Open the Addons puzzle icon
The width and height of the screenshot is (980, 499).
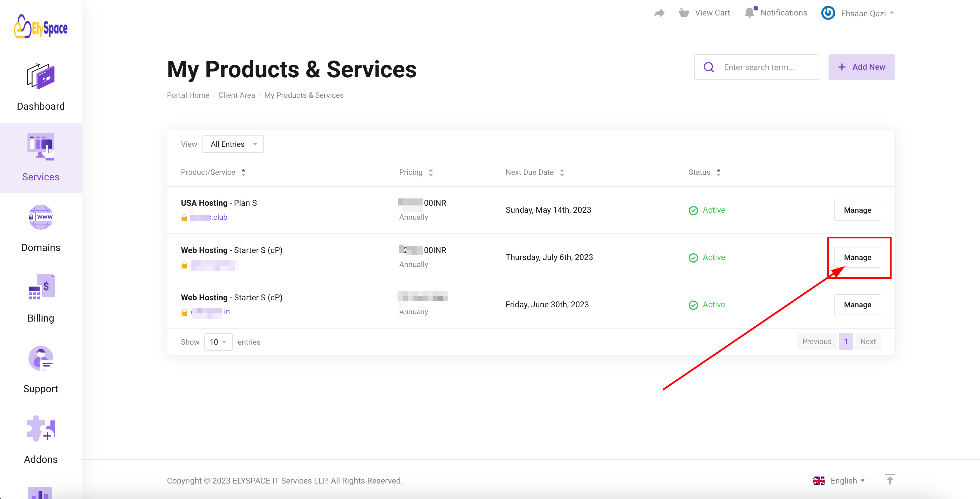click(41, 429)
